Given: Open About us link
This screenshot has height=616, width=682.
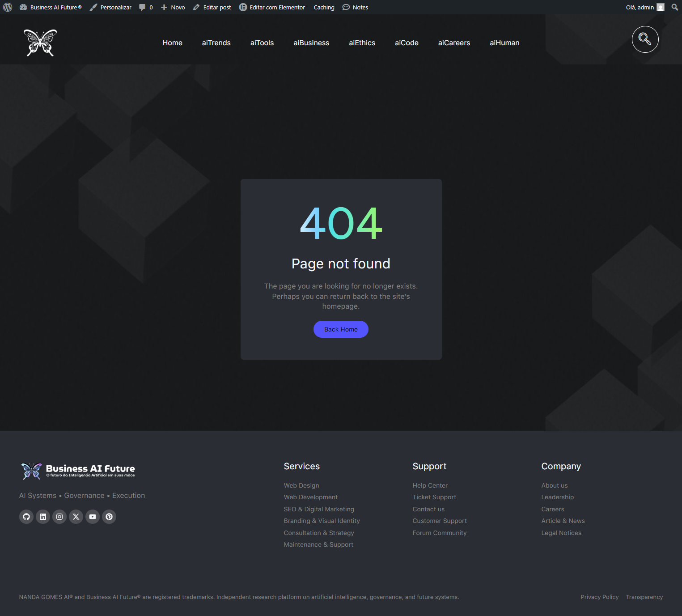Looking at the screenshot, I should click(x=555, y=485).
